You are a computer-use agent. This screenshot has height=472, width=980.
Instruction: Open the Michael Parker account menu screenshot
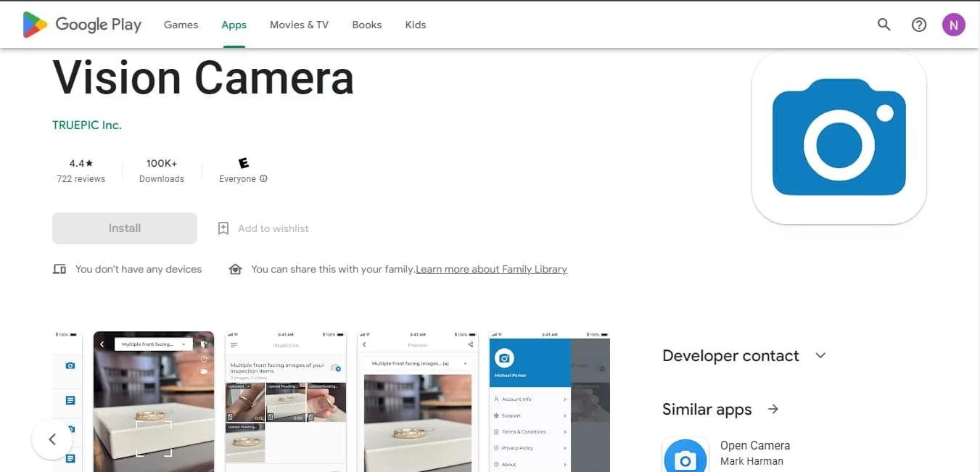click(x=550, y=402)
